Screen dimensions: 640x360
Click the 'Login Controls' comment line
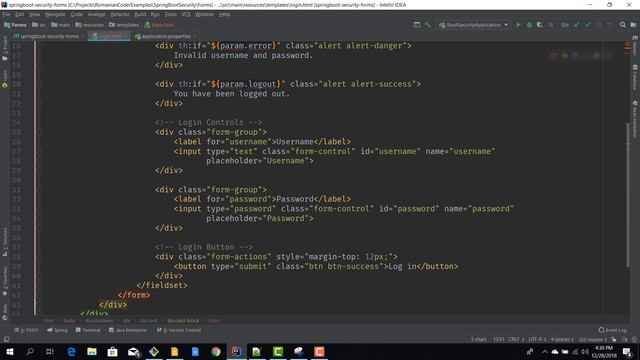tap(208, 122)
